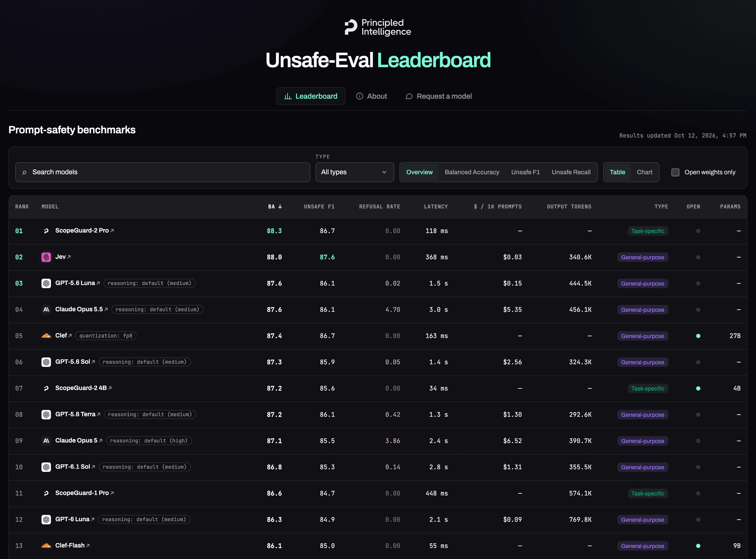The width and height of the screenshot is (756, 559).
Task: Click the info icon beside About
Action: (x=359, y=96)
